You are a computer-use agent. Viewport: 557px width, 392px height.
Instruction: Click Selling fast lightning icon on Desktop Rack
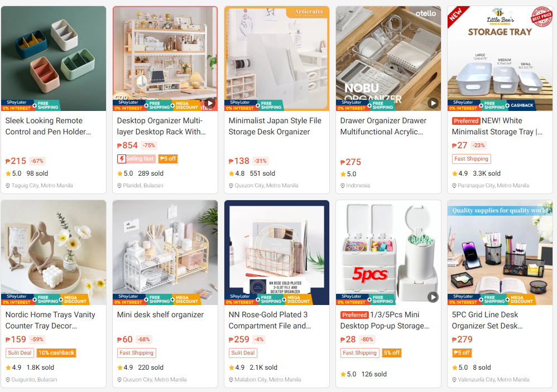122,158
